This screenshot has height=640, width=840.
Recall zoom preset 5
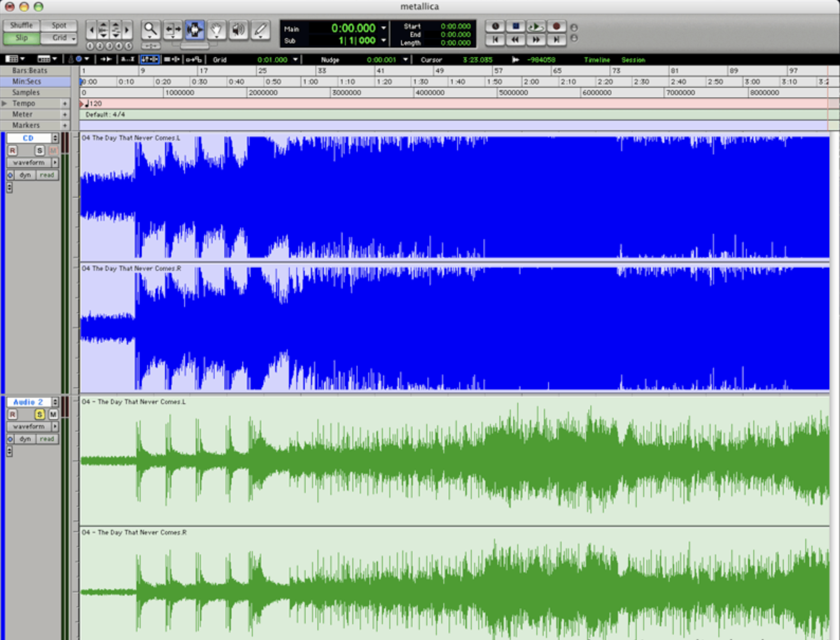pyautogui.click(x=129, y=46)
